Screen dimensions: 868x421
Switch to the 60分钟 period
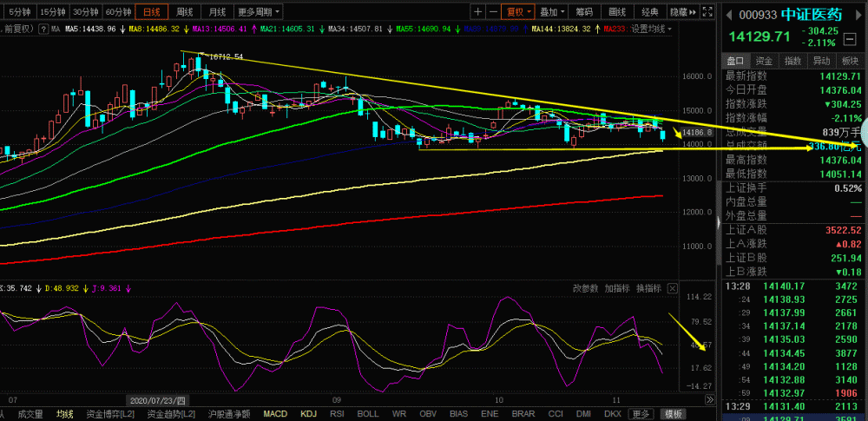[118, 11]
